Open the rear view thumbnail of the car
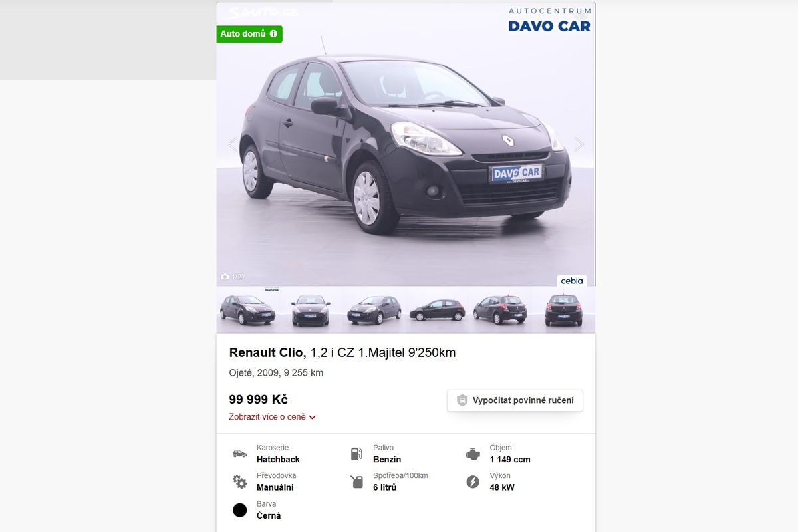 [563, 310]
